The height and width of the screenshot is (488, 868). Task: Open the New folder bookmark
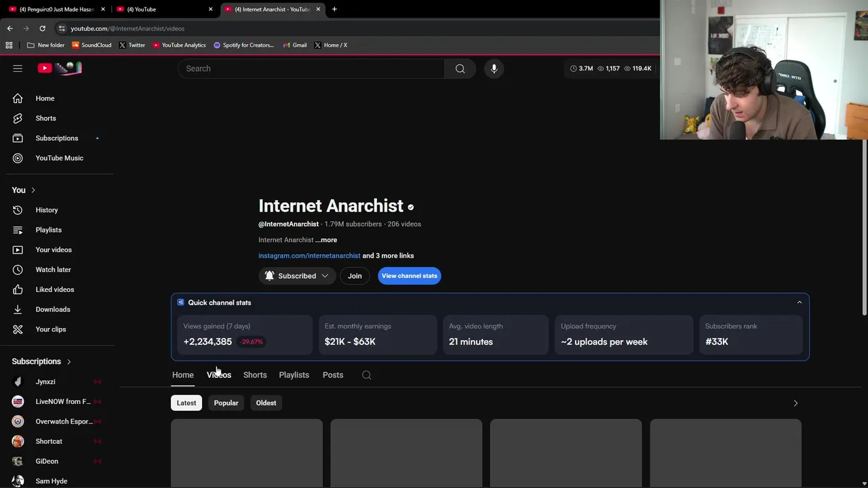45,45
